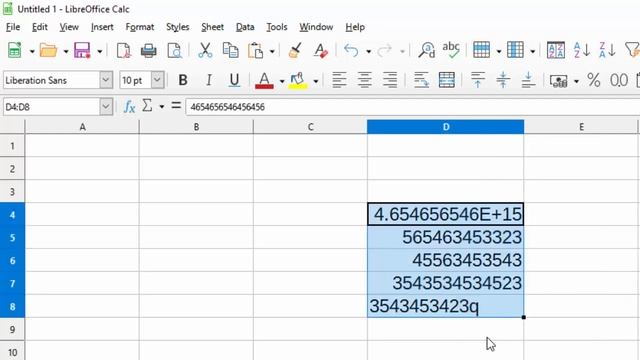Toggle Wrap Text icon
The height and width of the screenshot is (360, 640).
pyautogui.click(x=421, y=80)
